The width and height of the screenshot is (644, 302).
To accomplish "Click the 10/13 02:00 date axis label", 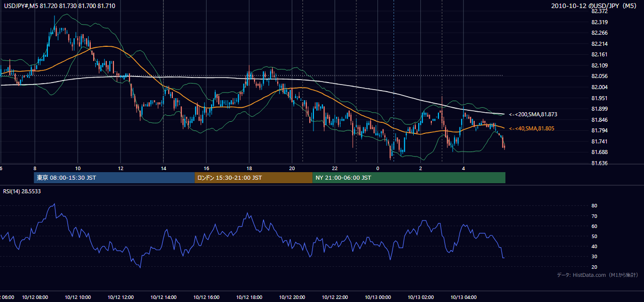I will click(420, 297).
